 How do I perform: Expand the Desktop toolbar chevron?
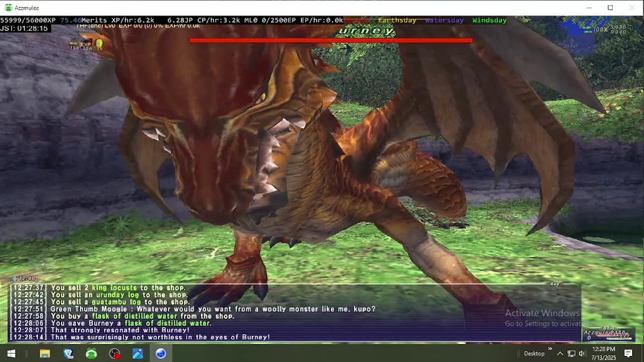549,349
